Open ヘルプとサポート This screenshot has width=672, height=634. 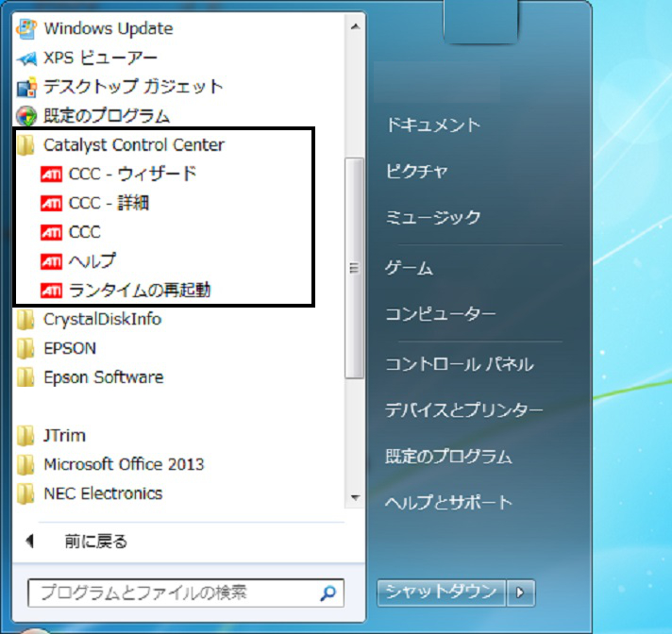coord(448,502)
